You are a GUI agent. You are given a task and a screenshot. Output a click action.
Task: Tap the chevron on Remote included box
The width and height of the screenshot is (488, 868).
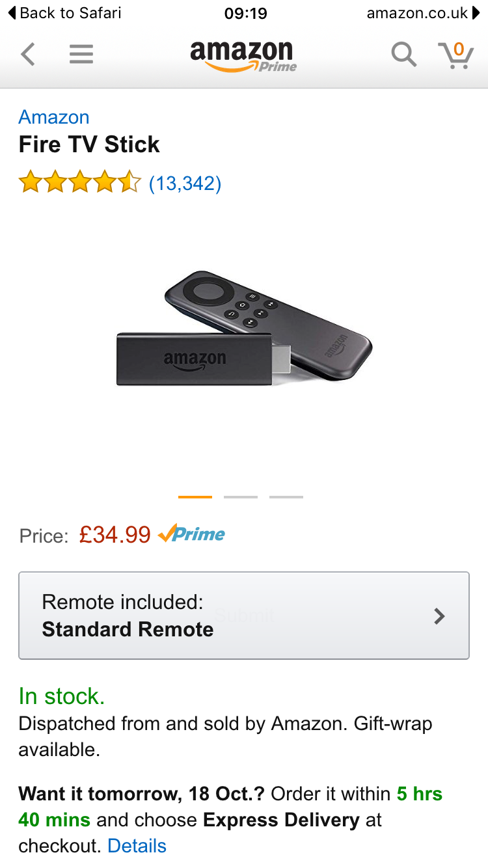coord(440,616)
